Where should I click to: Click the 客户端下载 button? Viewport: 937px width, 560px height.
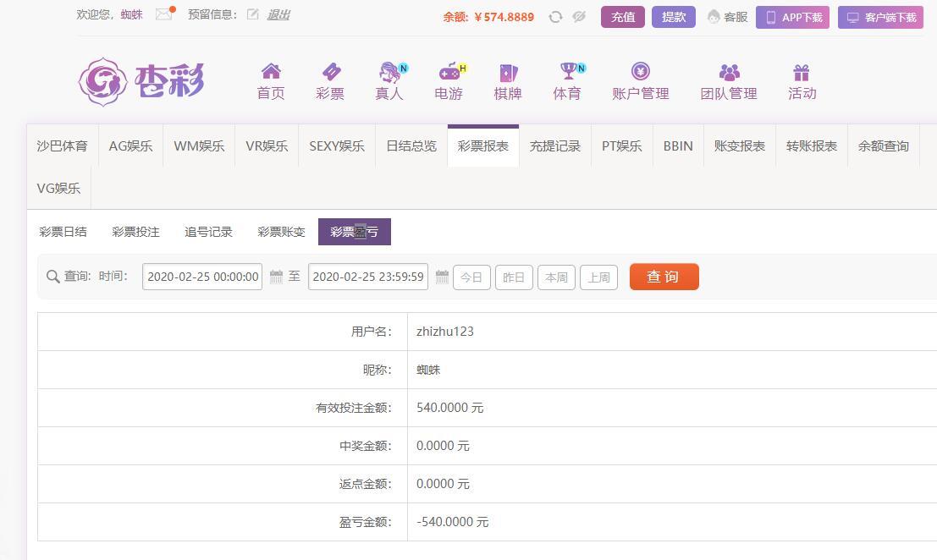tap(880, 17)
